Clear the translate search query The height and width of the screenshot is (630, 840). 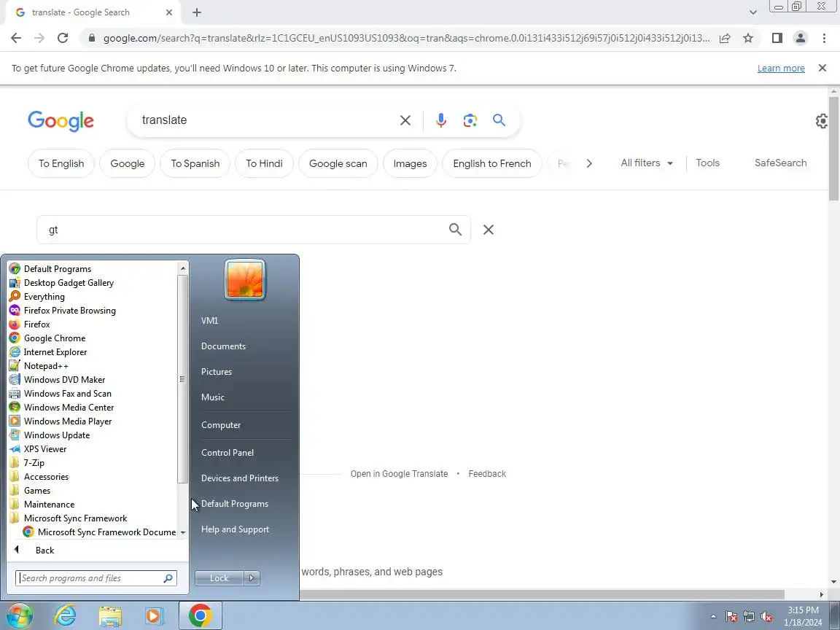coord(405,120)
